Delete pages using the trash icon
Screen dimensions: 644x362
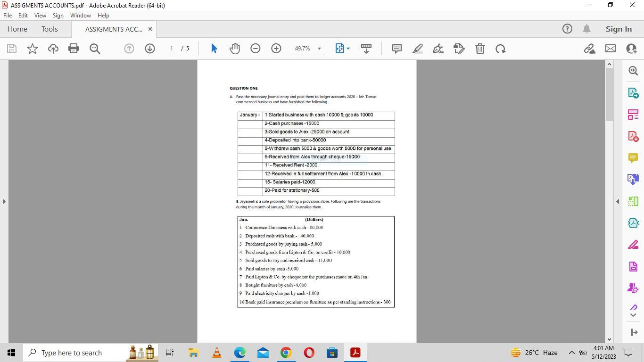[480, 49]
